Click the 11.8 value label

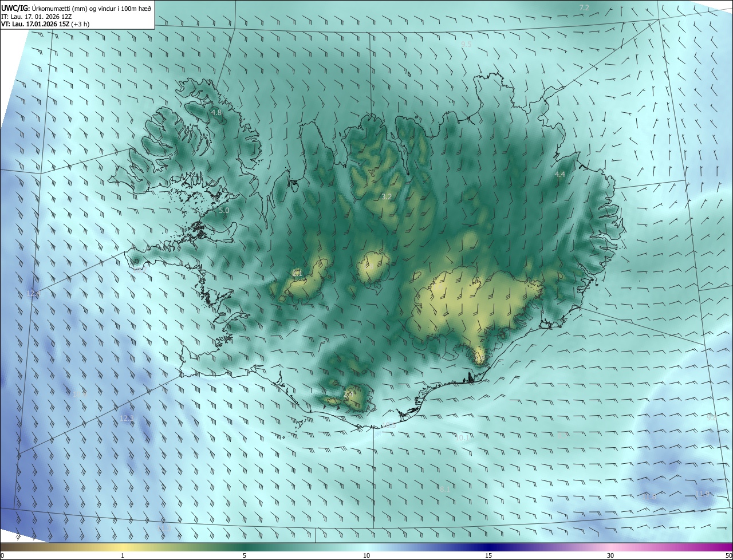649,496
